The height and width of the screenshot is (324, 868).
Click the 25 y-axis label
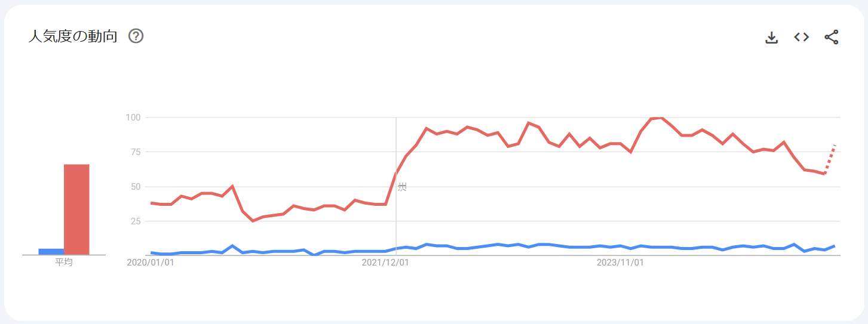point(135,221)
